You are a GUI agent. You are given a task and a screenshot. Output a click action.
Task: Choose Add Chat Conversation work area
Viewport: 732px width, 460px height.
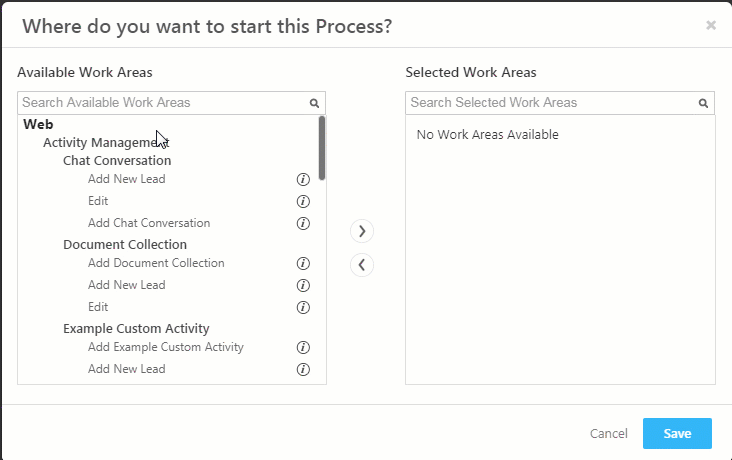coord(149,223)
